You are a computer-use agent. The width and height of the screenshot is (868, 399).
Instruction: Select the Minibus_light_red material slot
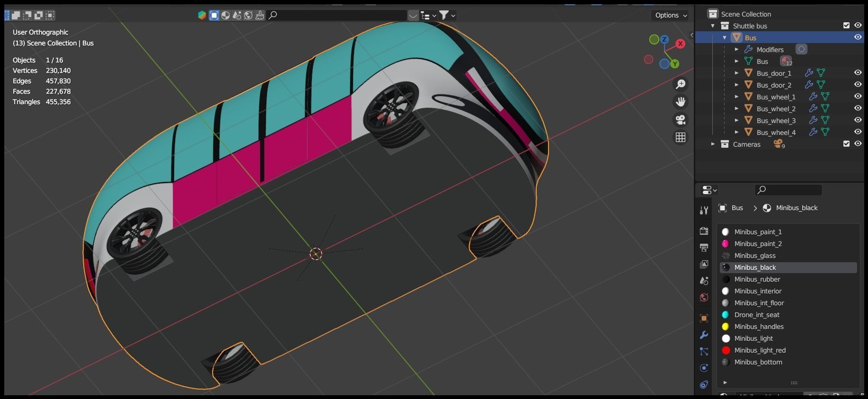coord(788,350)
